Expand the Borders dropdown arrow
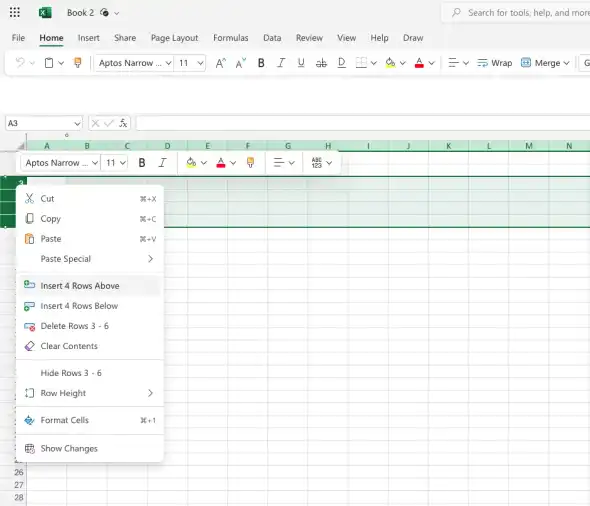The image size is (590, 506). tap(374, 63)
